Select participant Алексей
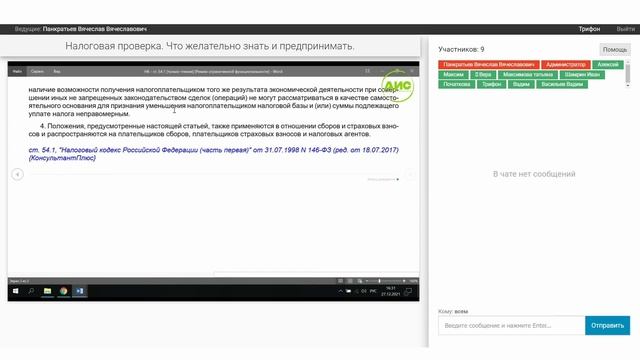 coord(608,64)
